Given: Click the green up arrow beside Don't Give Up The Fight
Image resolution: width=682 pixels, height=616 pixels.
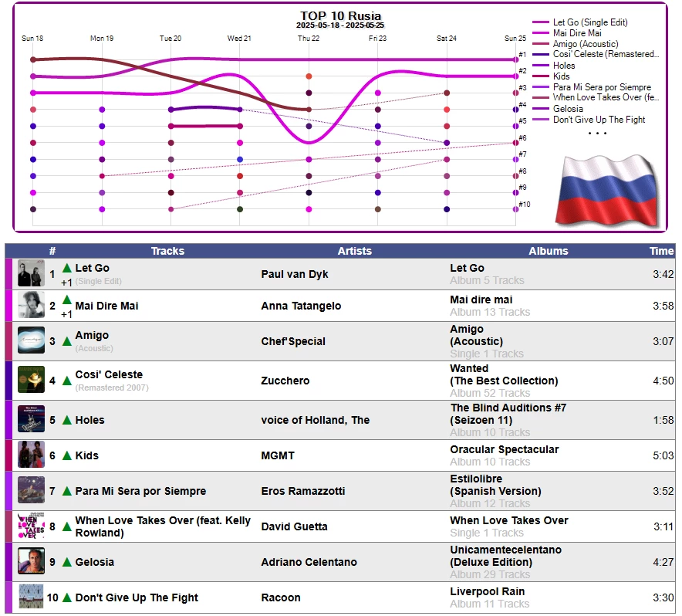Looking at the screenshot, I should click(67, 597).
